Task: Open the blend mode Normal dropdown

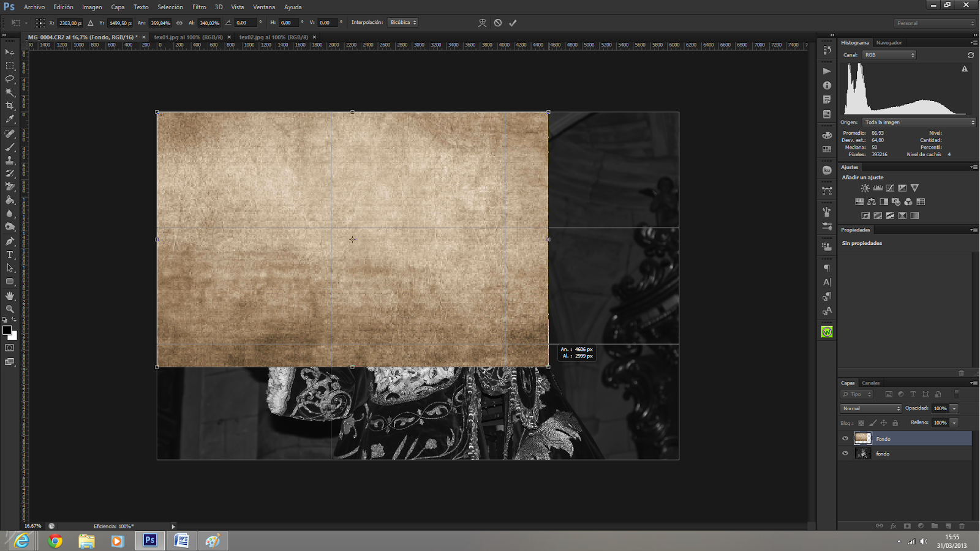Action: [871, 408]
